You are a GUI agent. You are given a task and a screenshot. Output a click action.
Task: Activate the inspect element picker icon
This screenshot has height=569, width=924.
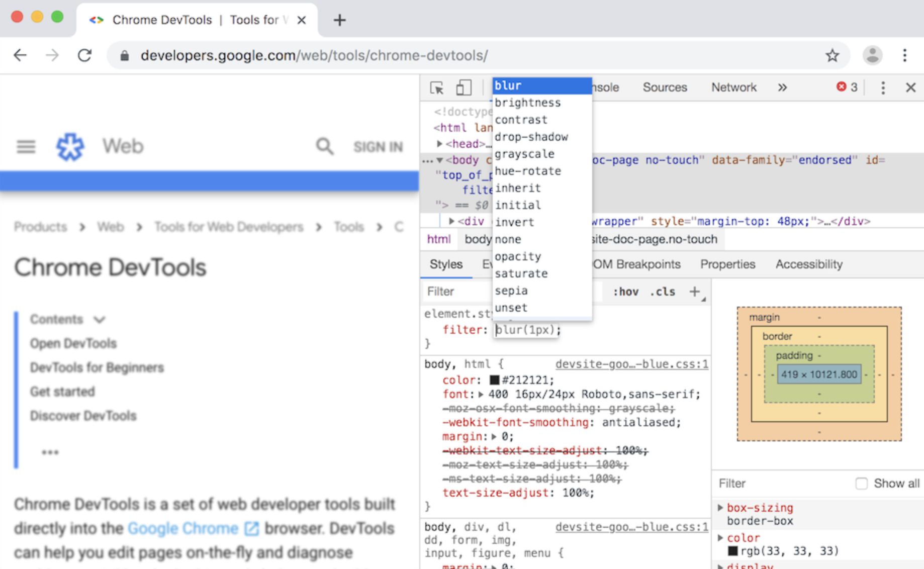pos(437,87)
